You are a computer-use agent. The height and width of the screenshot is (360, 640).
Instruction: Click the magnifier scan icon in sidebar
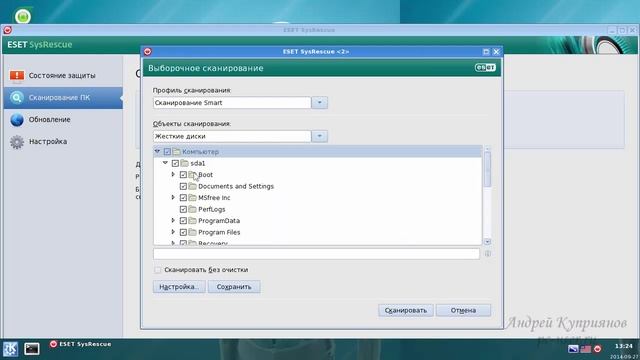point(17,98)
